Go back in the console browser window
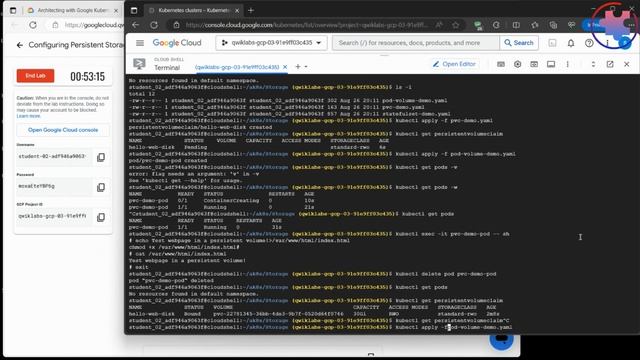The width and height of the screenshot is (640, 360). point(136,25)
